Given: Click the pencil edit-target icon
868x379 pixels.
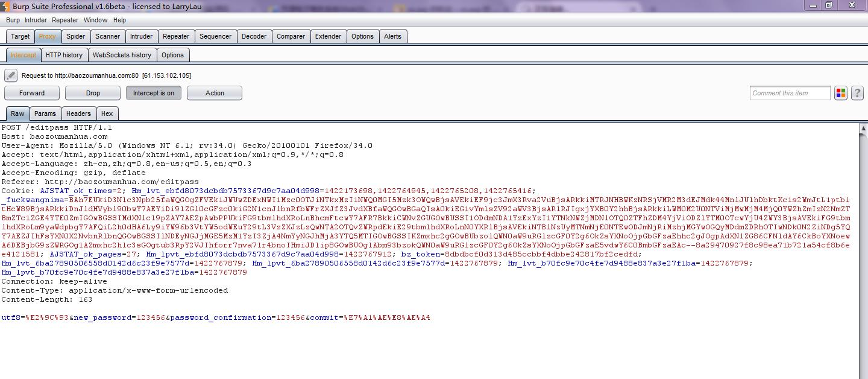Looking at the screenshot, I should [x=11, y=75].
